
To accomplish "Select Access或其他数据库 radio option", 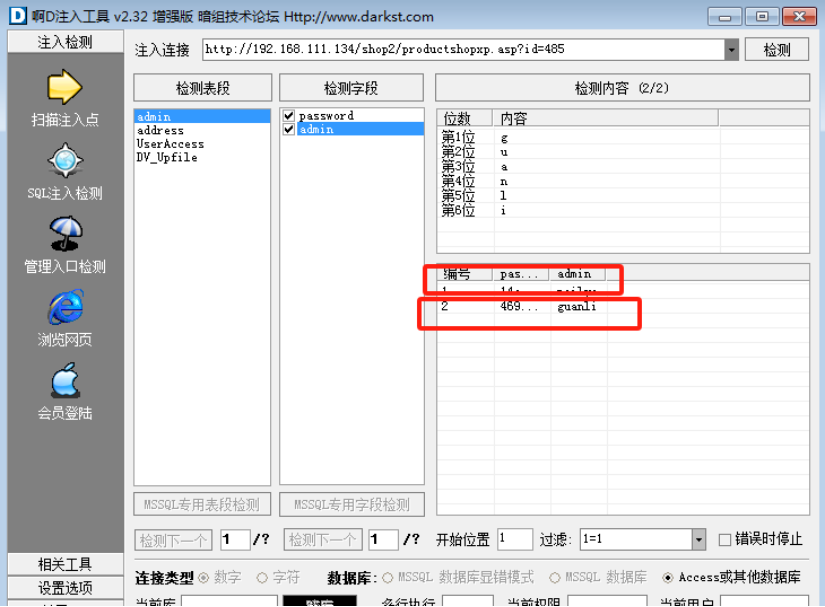I will click(x=668, y=578).
